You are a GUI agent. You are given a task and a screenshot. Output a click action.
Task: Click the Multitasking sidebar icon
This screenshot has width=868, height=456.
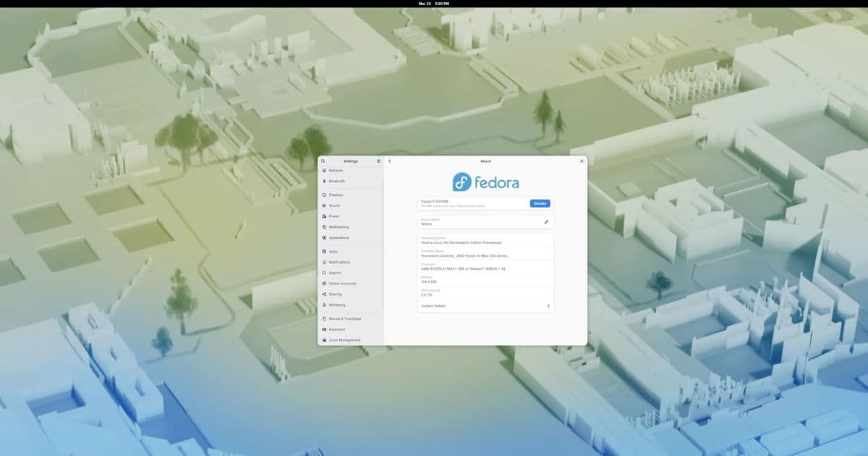323,227
